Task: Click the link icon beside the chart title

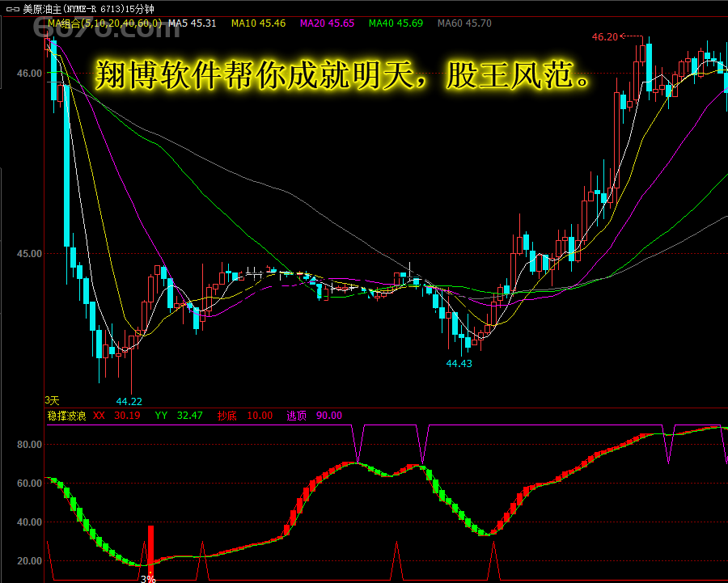Action: point(12,9)
